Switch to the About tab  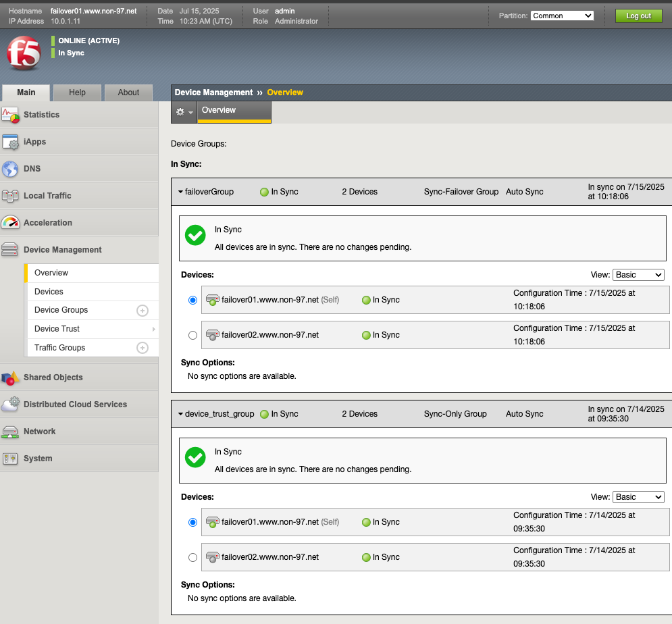pos(128,93)
